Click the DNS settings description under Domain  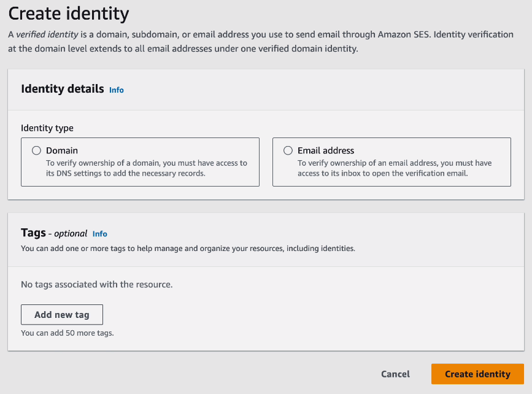(141, 168)
